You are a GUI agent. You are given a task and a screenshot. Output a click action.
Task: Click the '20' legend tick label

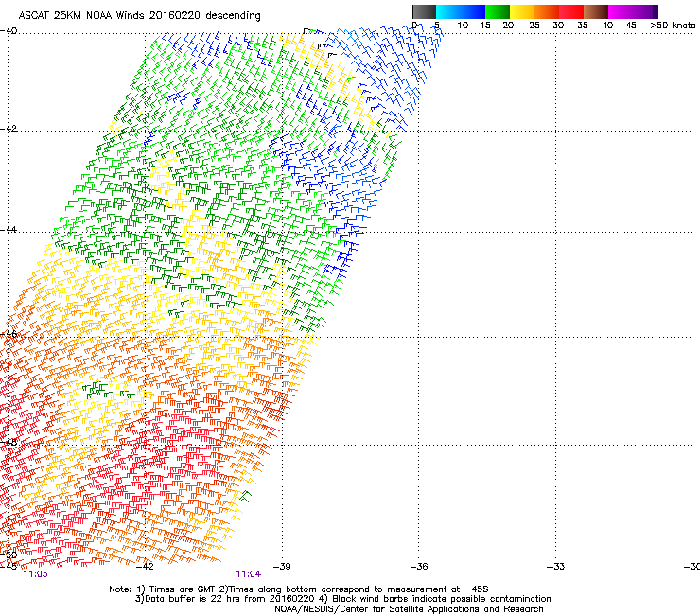[x=508, y=26]
